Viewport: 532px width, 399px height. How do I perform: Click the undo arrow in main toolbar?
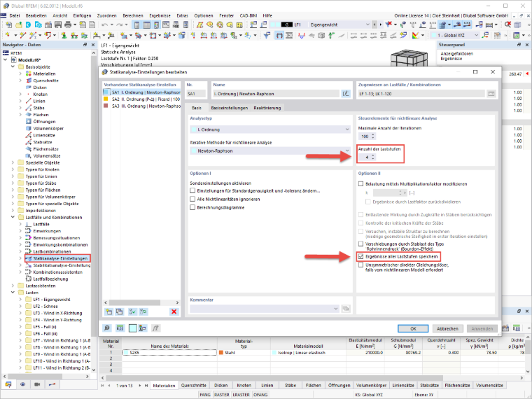coord(104,24)
